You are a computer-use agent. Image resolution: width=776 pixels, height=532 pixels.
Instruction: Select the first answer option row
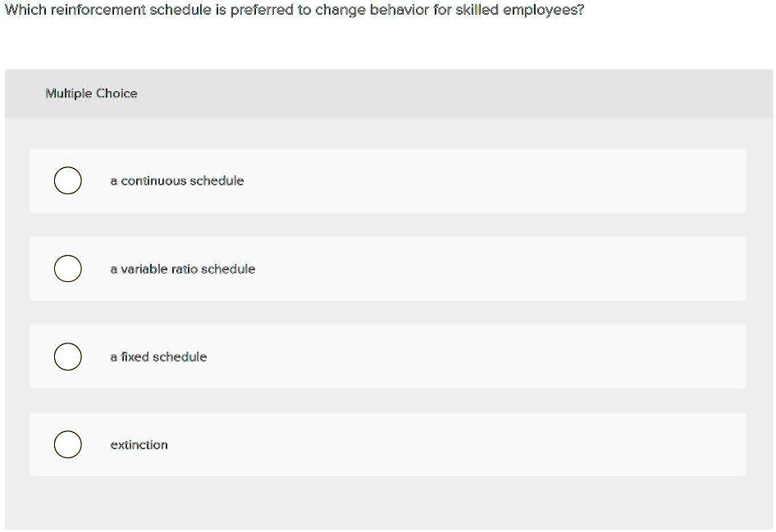pos(388,180)
